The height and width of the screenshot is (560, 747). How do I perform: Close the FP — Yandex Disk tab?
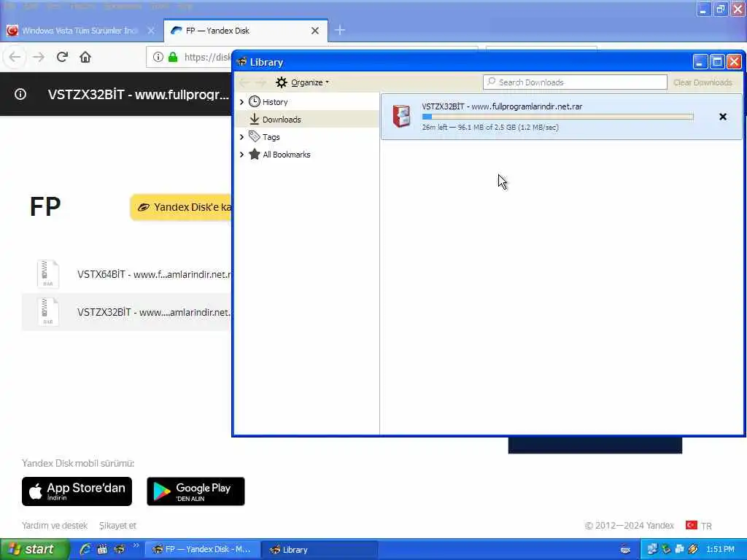click(315, 31)
